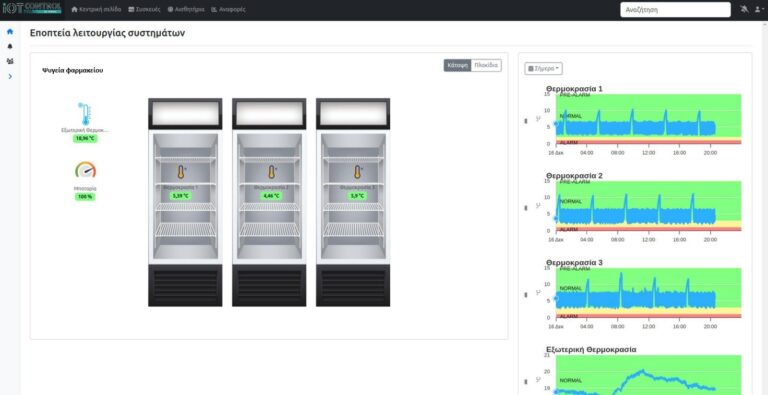Open the user account menu in top bar
The height and width of the screenshot is (395, 768).
coord(758,9)
